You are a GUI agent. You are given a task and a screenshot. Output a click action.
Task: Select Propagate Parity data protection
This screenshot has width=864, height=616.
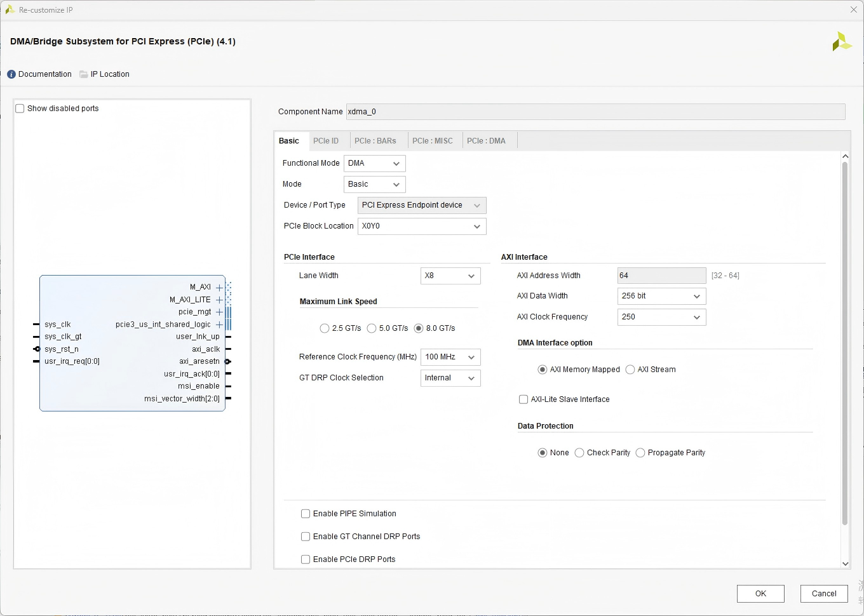click(640, 453)
